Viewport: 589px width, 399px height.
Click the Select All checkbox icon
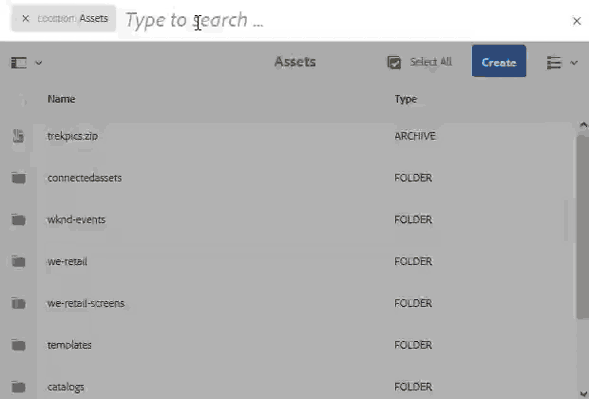click(394, 62)
